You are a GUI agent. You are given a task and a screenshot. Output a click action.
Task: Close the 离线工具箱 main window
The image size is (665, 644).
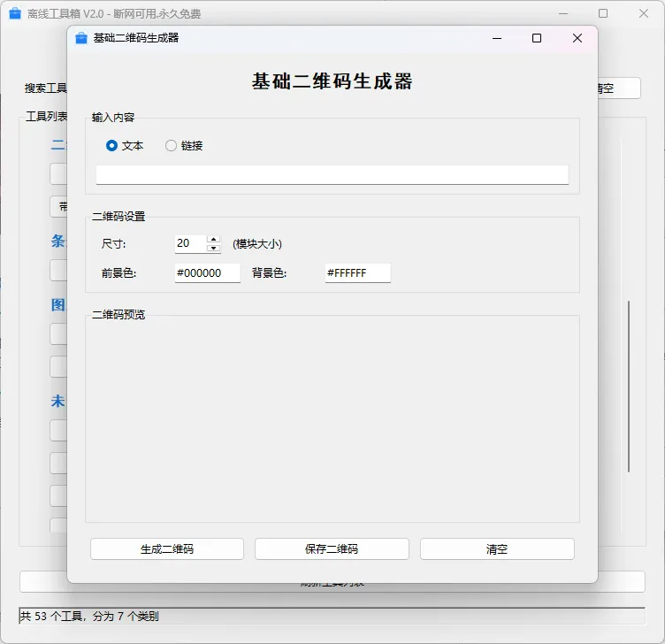[x=644, y=13]
